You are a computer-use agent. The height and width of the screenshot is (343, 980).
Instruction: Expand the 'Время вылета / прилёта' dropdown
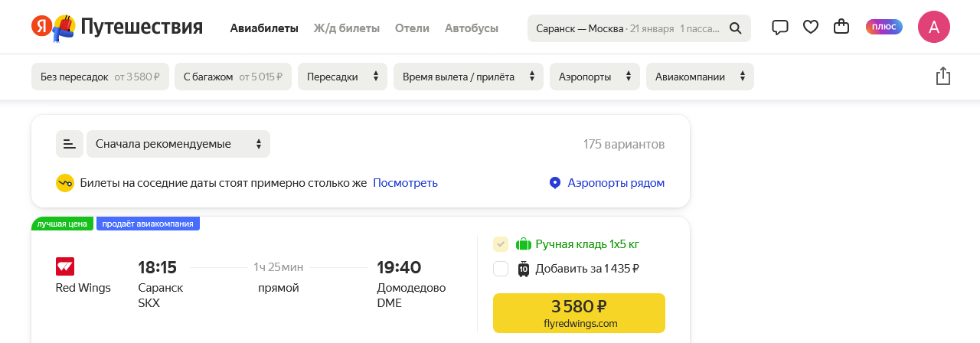[x=468, y=77]
